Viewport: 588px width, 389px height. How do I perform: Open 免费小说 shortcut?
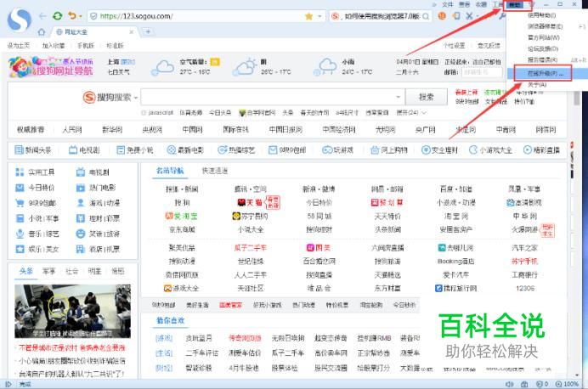(135, 150)
